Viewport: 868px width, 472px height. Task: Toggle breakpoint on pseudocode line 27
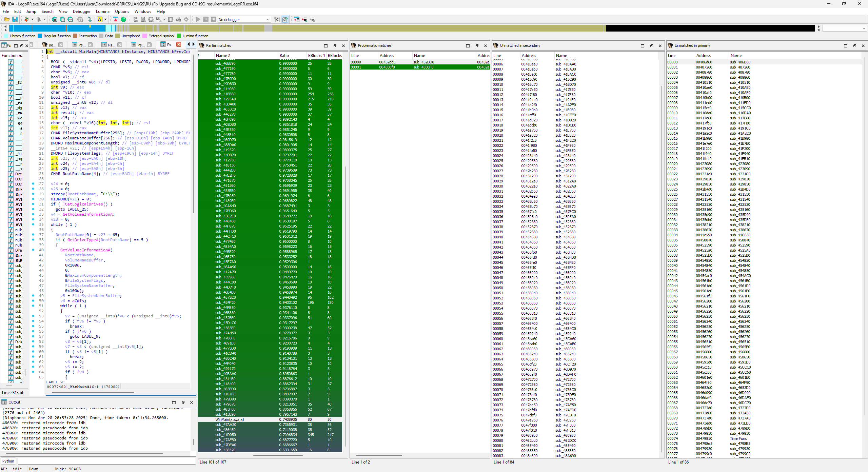pyautogui.click(x=33, y=184)
